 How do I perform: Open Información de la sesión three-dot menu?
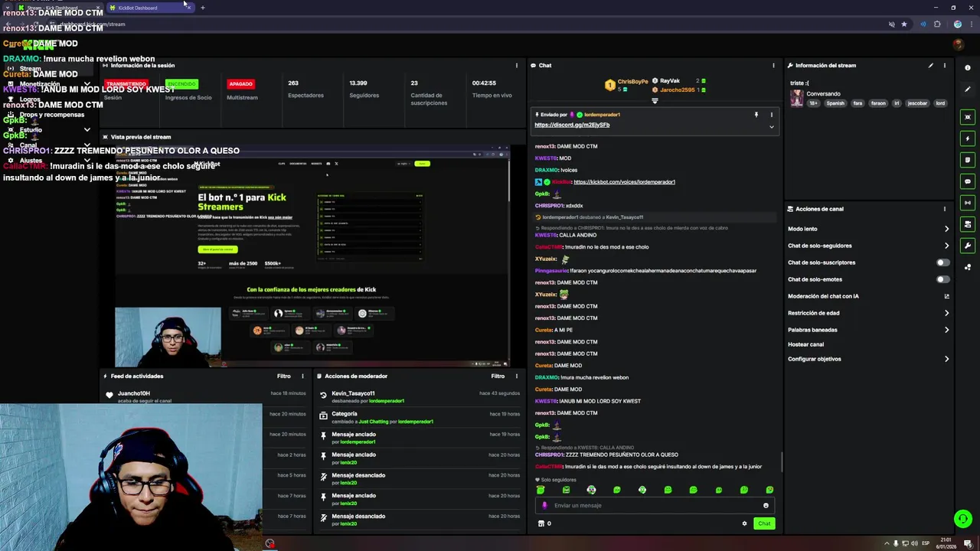(517, 65)
